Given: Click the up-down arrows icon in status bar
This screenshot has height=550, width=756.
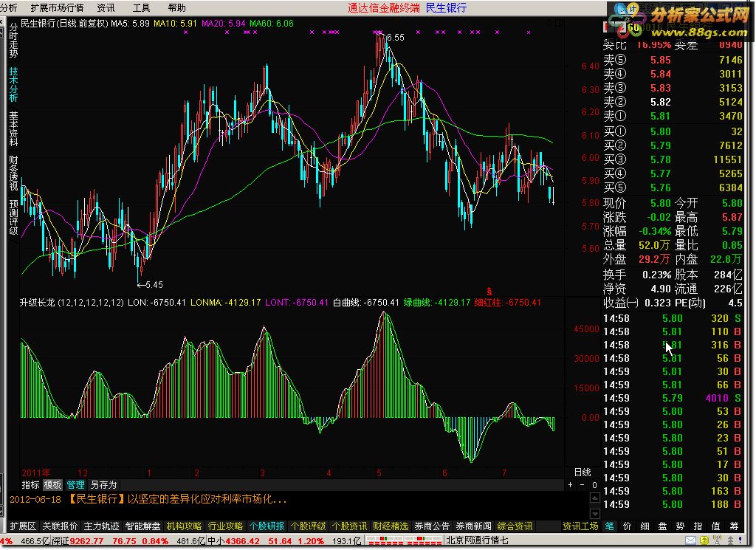Looking at the screenshot, I should 730,541.
